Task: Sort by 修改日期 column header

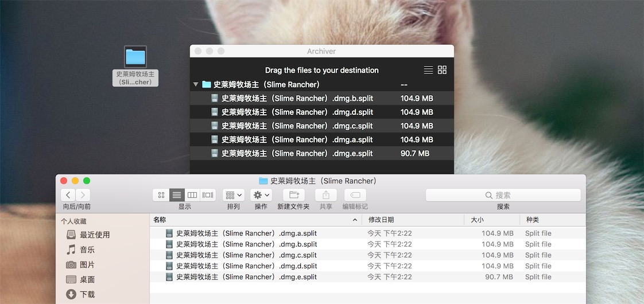Action: pos(413,220)
